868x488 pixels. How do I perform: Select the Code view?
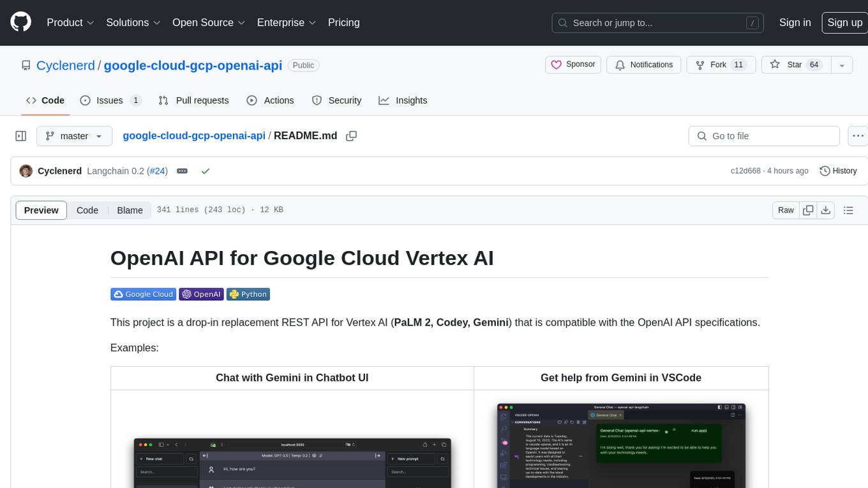click(x=87, y=210)
